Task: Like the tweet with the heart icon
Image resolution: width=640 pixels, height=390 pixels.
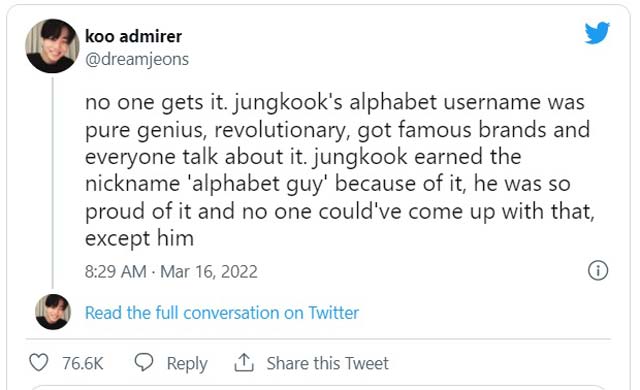Action: coord(39,362)
